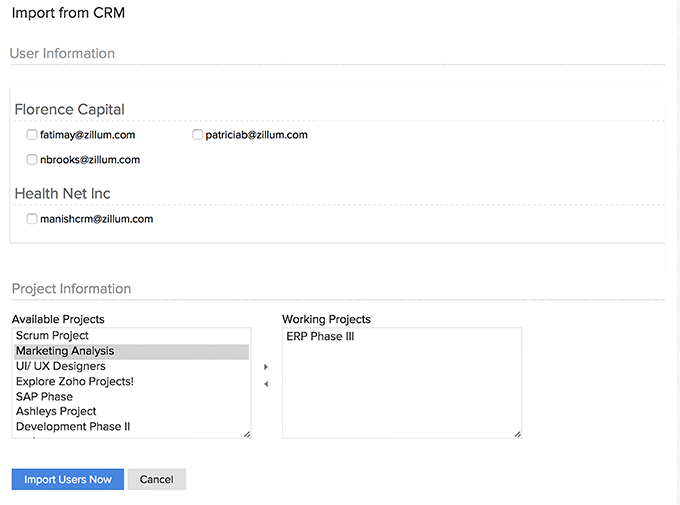The height and width of the screenshot is (505, 680).
Task: Cancel the CRM import
Action: pyautogui.click(x=156, y=479)
